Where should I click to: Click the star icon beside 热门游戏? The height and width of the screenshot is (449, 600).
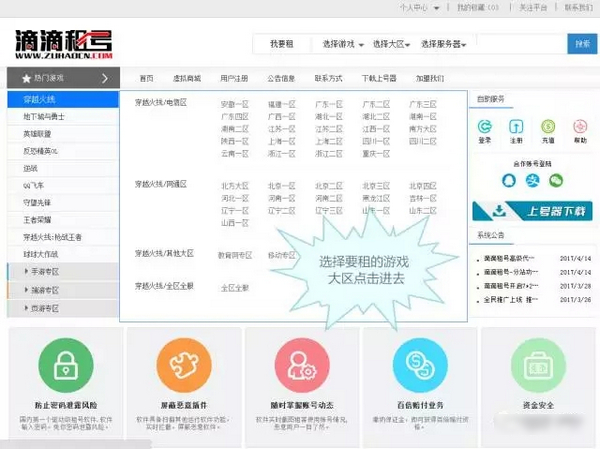(x=26, y=78)
